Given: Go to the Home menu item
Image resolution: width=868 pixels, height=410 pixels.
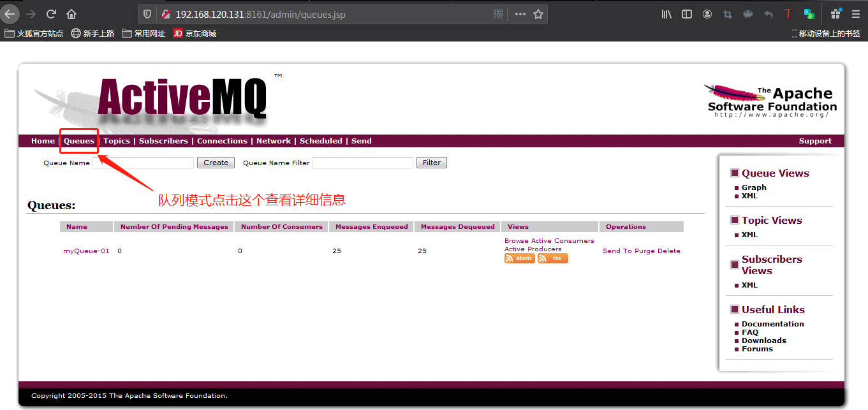Looking at the screenshot, I should [43, 141].
